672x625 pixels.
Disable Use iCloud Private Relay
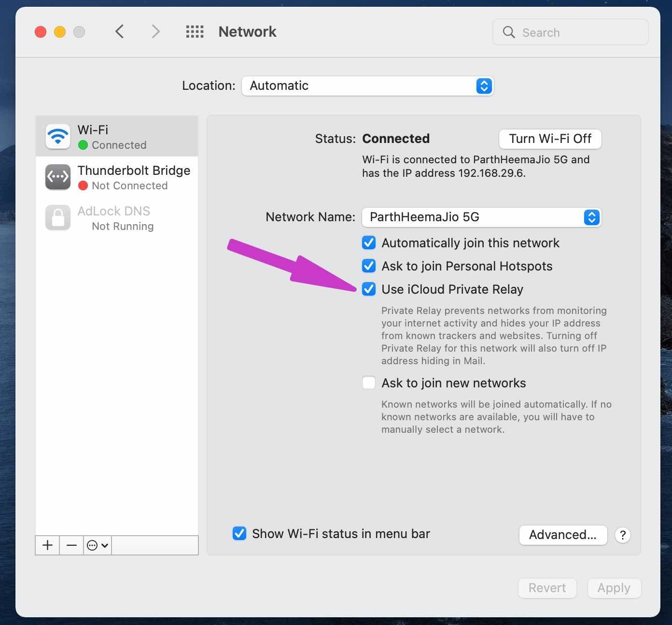click(369, 289)
